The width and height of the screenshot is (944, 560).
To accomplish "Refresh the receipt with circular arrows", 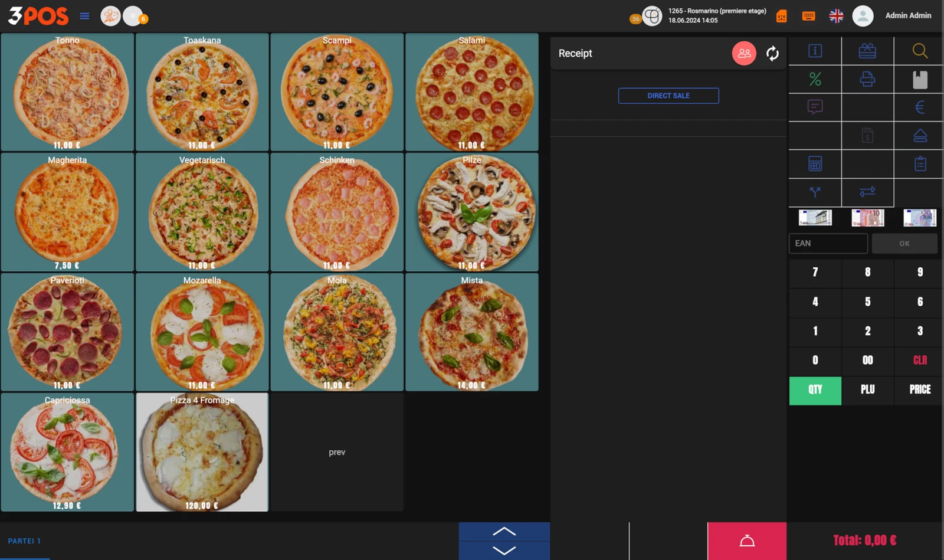I will (x=772, y=54).
